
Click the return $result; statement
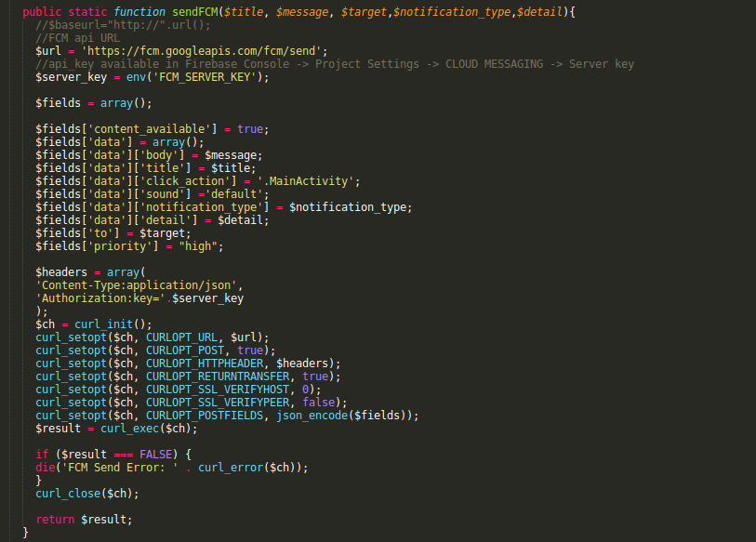[84, 520]
